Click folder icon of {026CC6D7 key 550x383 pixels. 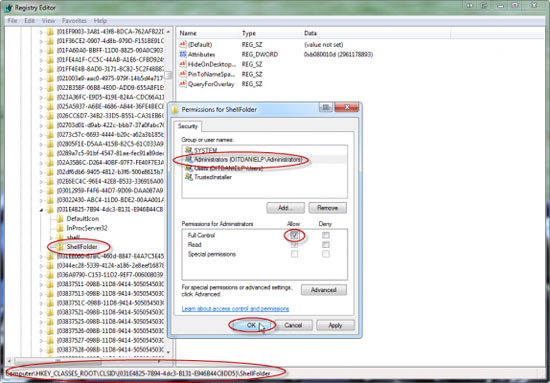(x=50, y=115)
